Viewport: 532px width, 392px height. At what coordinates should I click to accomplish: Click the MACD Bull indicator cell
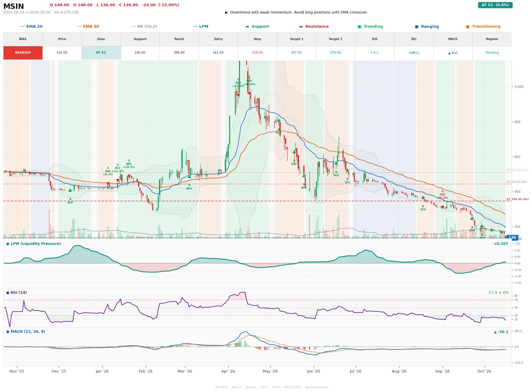pyautogui.click(x=453, y=53)
